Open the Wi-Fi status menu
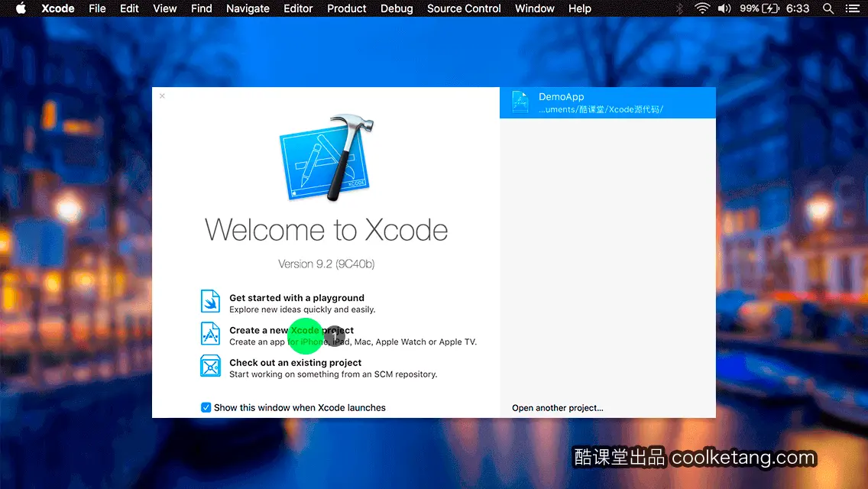Viewport: 868px width, 489px height. (702, 8)
